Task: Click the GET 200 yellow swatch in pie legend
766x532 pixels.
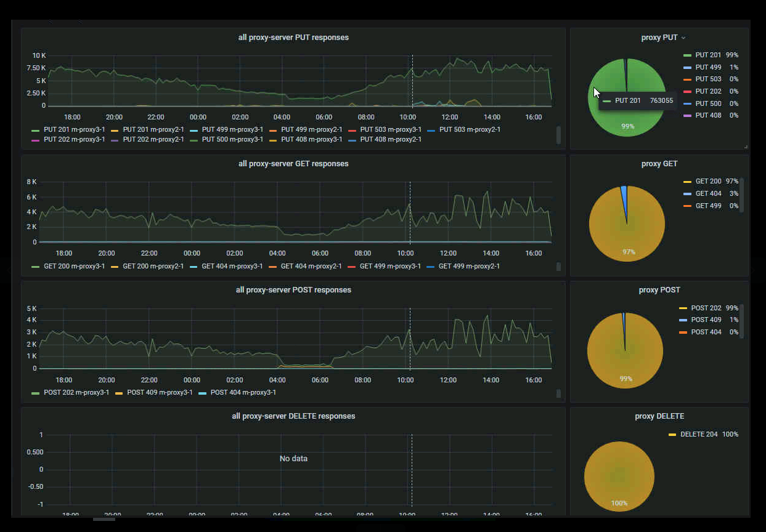Action: point(687,182)
